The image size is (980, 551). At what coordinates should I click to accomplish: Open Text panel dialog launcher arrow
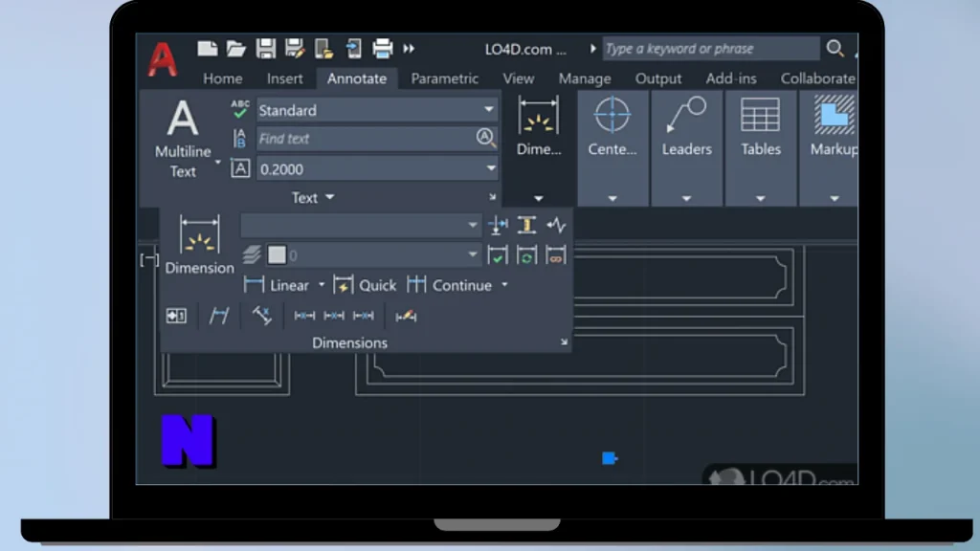point(493,197)
